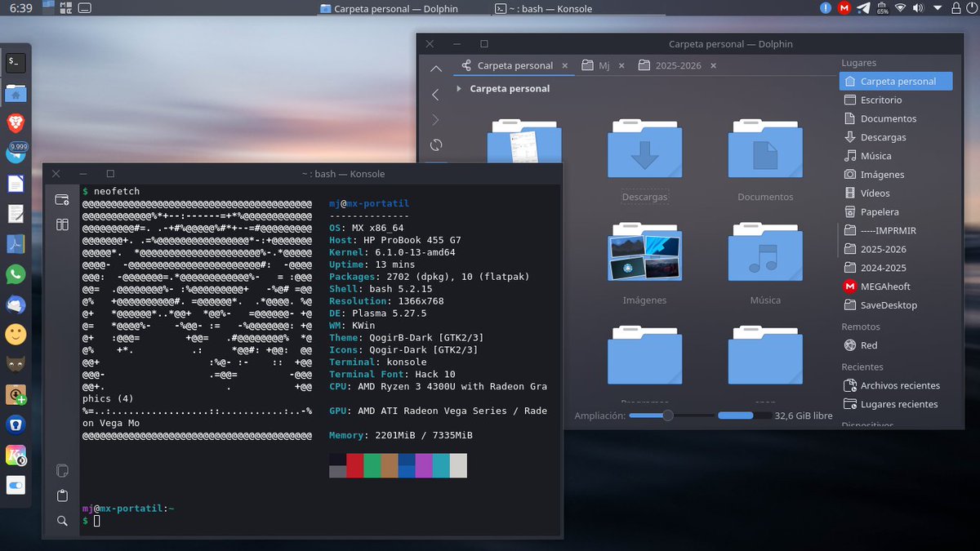This screenshot has width=980, height=551.
Task: Click the MEGA icon in the system tray
Action: pyautogui.click(x=844, y=8)
